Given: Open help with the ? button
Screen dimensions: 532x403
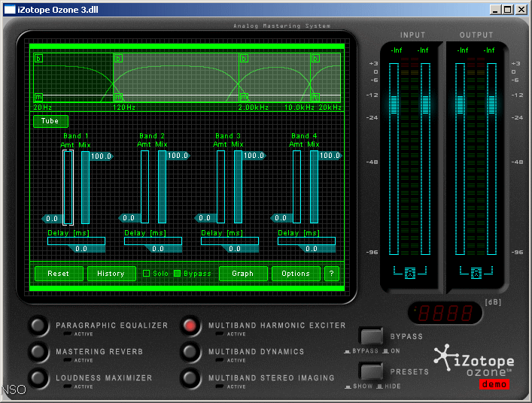Looking at the screenshot, I should (x=332, y=274).
